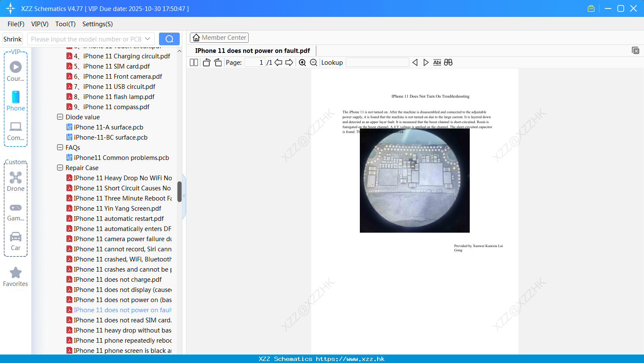Open IPhone 11 Three Minute Reboot case
The image size is (644, 363).
119,198
